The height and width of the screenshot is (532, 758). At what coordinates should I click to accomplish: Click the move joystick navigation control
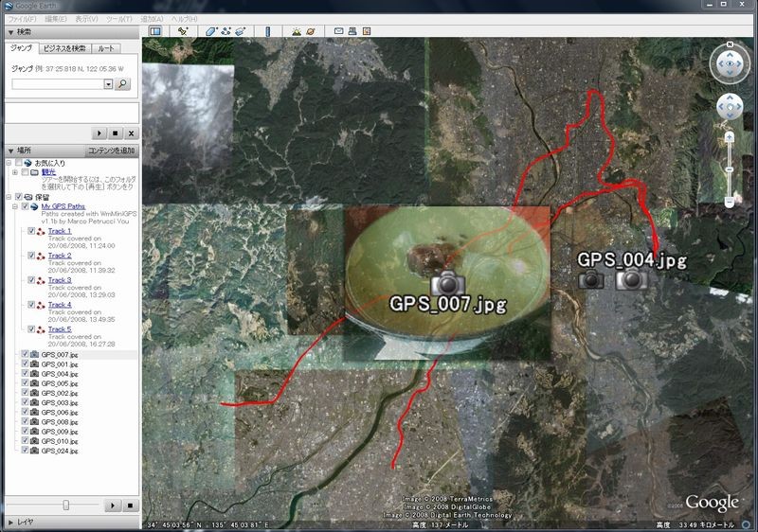click(x=730, y=107)
